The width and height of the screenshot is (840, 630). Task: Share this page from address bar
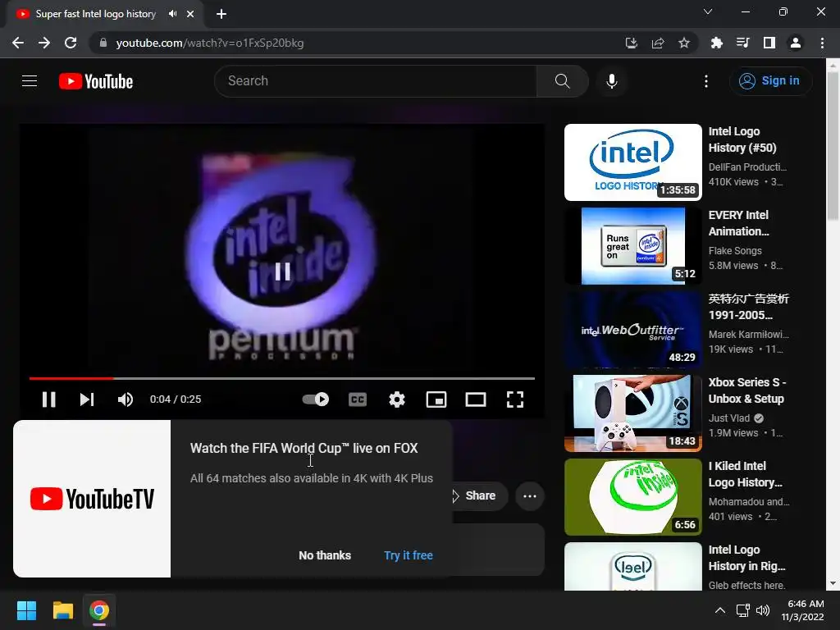pos(657,43)
